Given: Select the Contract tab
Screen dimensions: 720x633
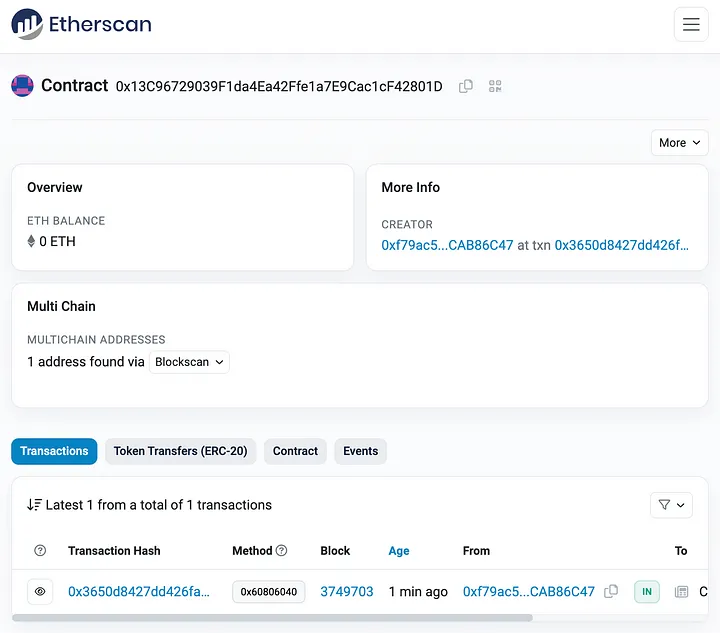Looking at the screenshot, I should pos(295,451).
